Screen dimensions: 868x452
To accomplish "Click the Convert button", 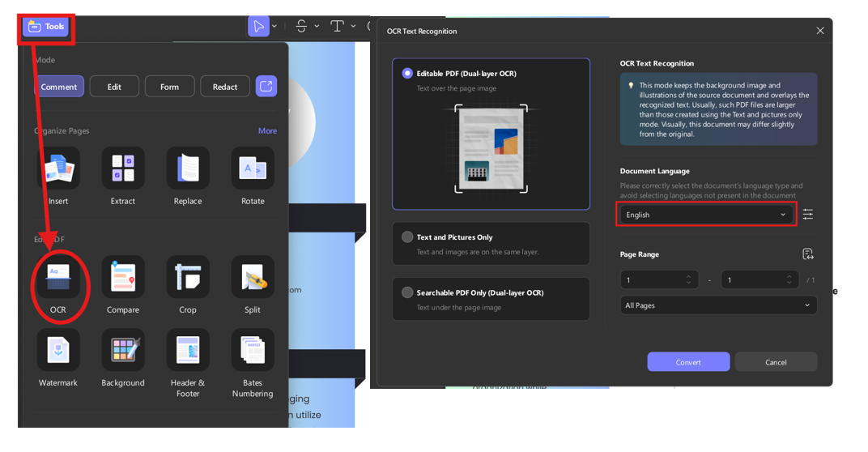I will coord(688,362).
